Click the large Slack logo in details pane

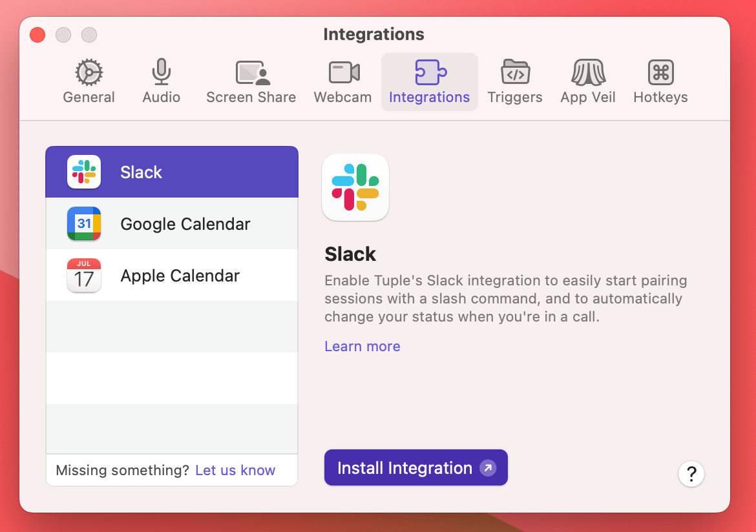click(x=355, y=187)
